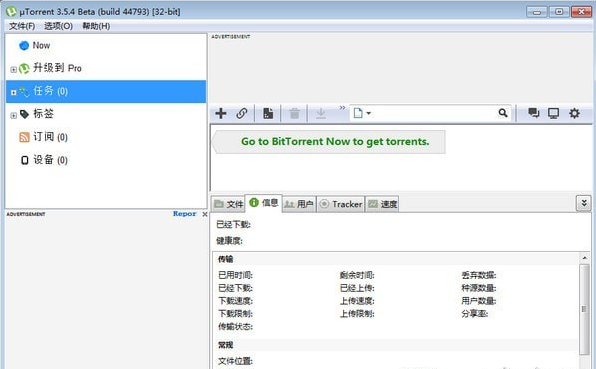Click the Add Torrent from URL link icon

click(242, 113)
